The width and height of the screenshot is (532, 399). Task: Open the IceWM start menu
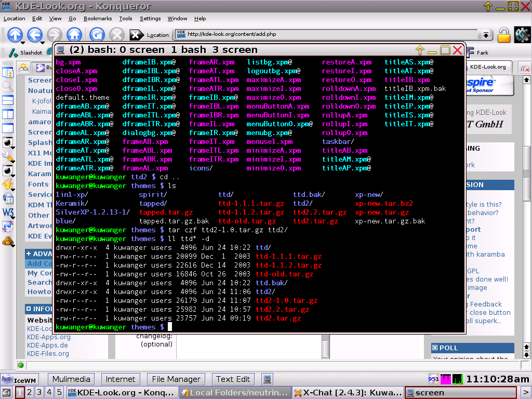coord(20,380)
